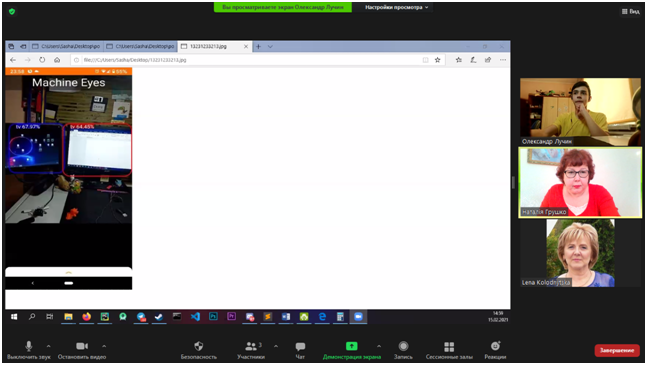Open File Explorer from taskbar
The width and height of the screenshot is (647, 365).
(68, 316)
